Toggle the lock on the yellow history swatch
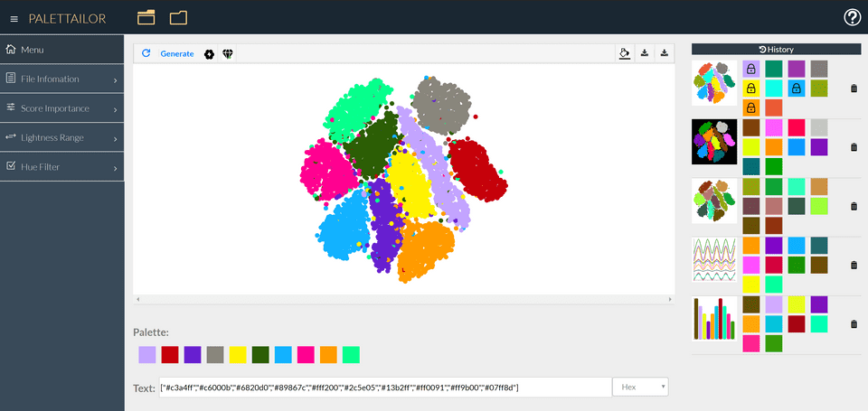This screenshot has height=411, width=868. click(x=751, y=89)
